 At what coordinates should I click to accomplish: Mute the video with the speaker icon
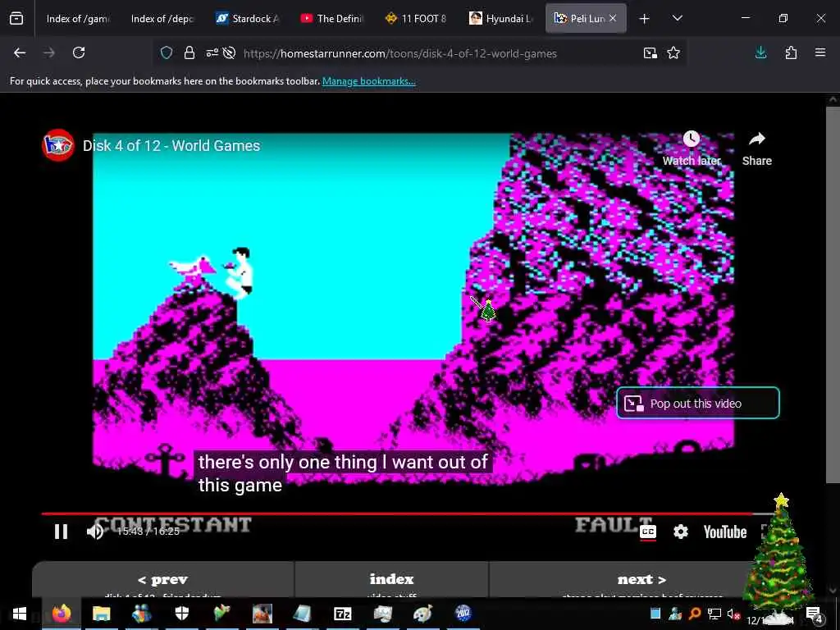click(x=95, y=532)
